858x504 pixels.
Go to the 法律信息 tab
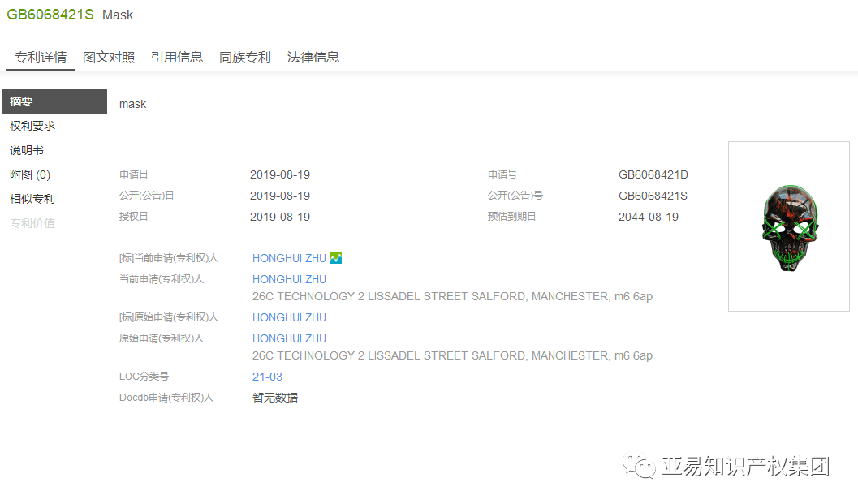[x=313, y=58]
